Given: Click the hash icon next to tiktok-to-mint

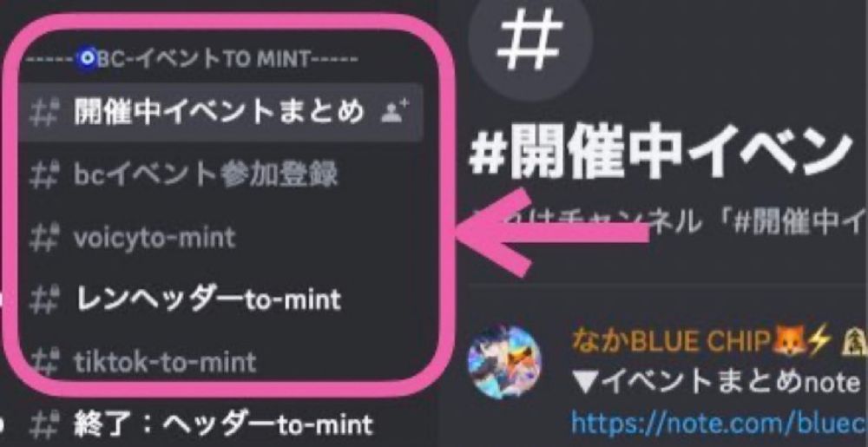Looking at the screenshot, I should pyautogui.click(x=43, y=362).
